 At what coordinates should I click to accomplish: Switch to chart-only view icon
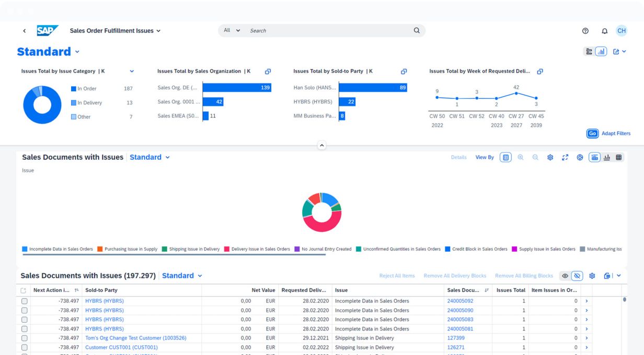607,157
